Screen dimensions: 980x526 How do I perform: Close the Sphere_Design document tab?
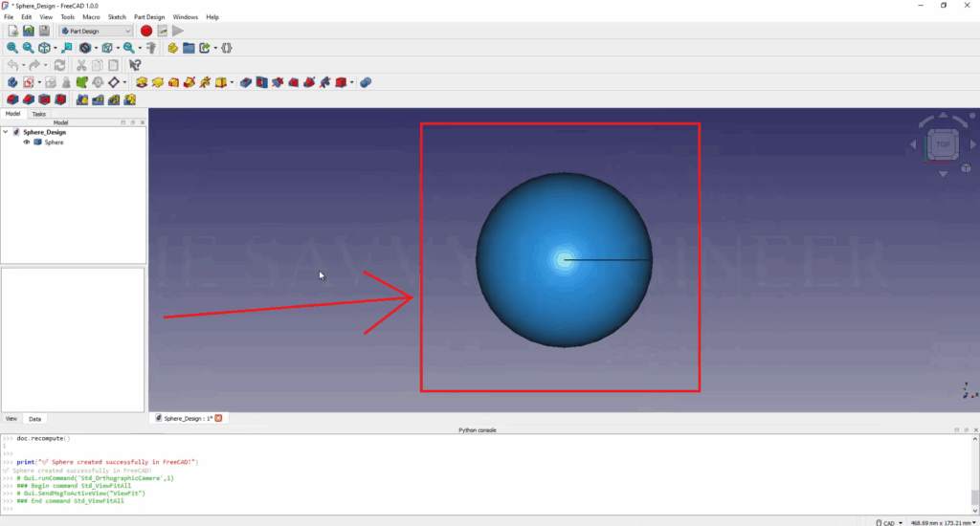pyautogui.click(x=218, y=418)
